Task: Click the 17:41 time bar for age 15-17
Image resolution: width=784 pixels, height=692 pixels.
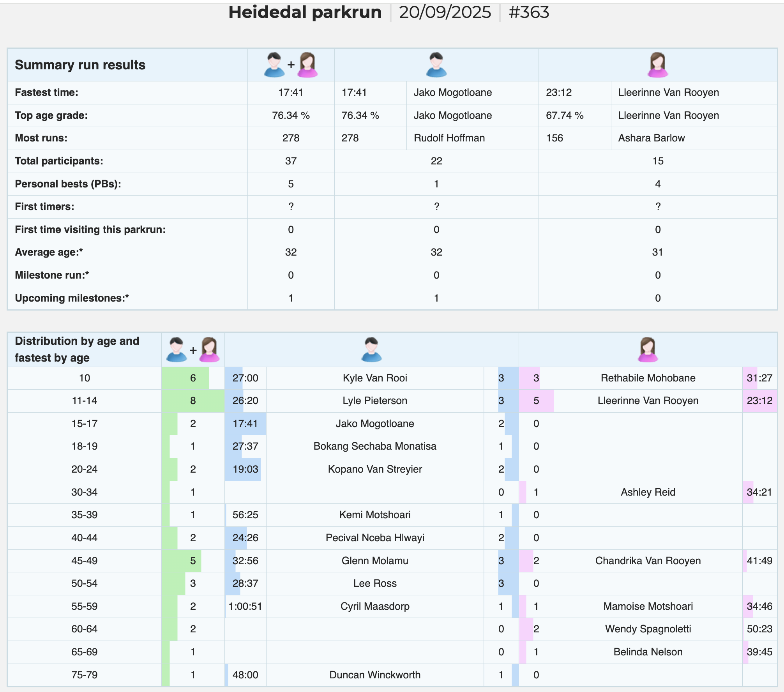Action: click(245, 424)
